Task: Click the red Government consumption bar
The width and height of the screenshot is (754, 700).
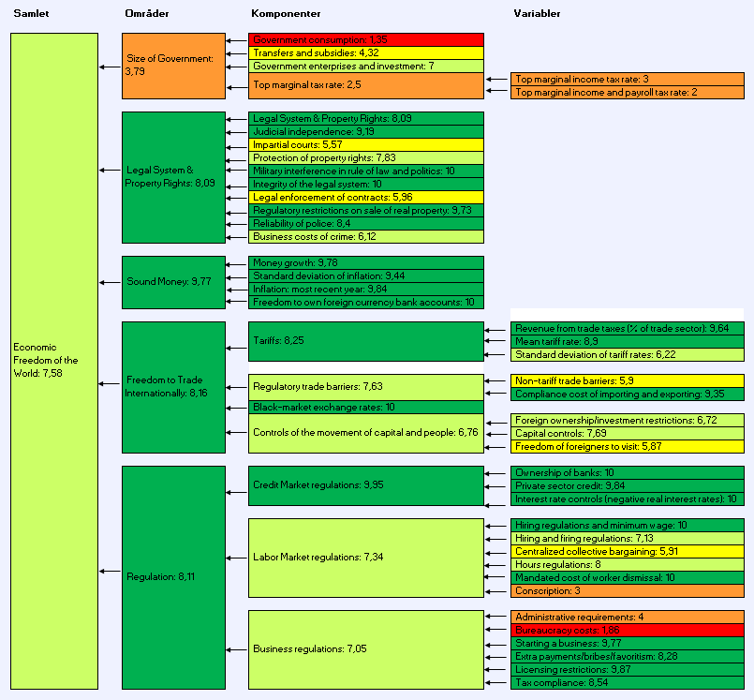Action: tap(365, 40)
